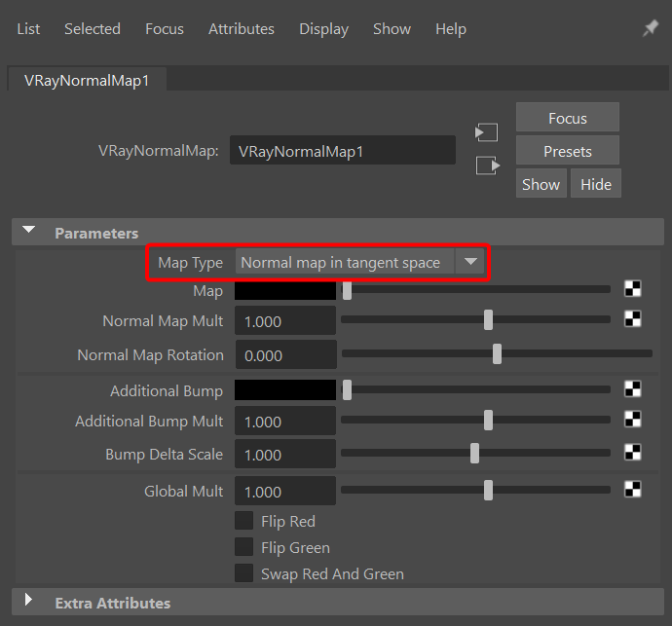The image size is (672, 626).
Task: Click the Presets button
Action: tap(567, 151)
